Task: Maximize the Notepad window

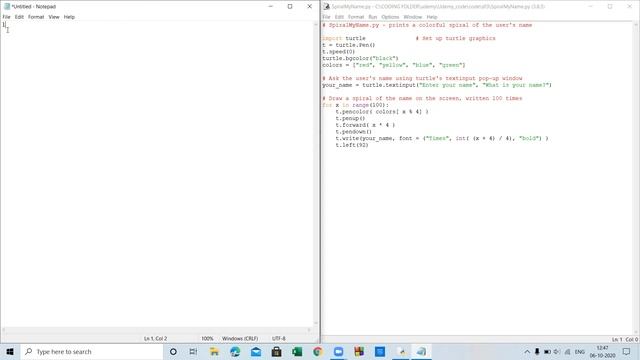Action: point(290,7)
